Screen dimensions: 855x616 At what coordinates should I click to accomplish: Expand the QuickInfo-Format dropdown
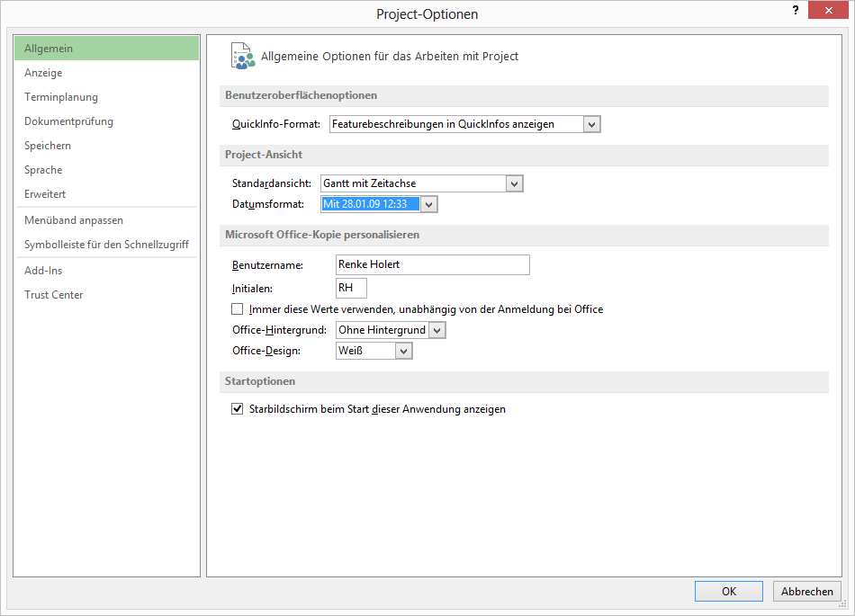click(591, 124)
